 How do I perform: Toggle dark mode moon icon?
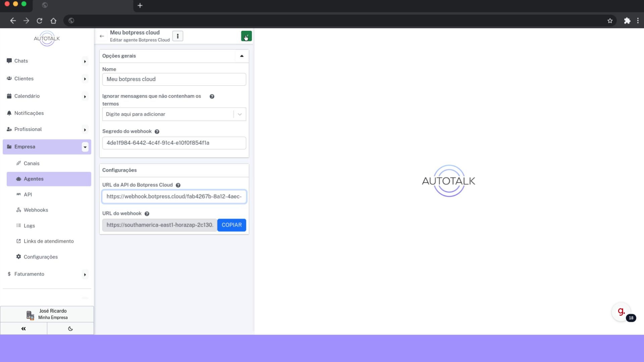[70, 329]
